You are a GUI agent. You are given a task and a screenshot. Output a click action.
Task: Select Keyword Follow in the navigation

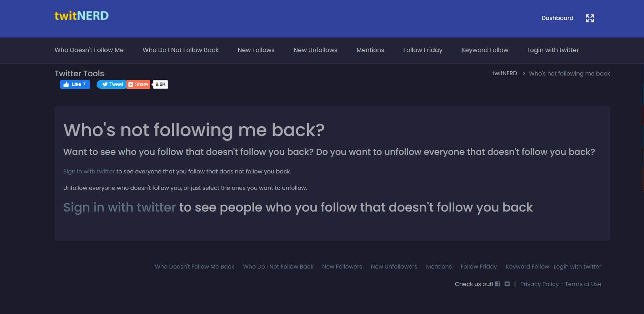tap(484, 50)
